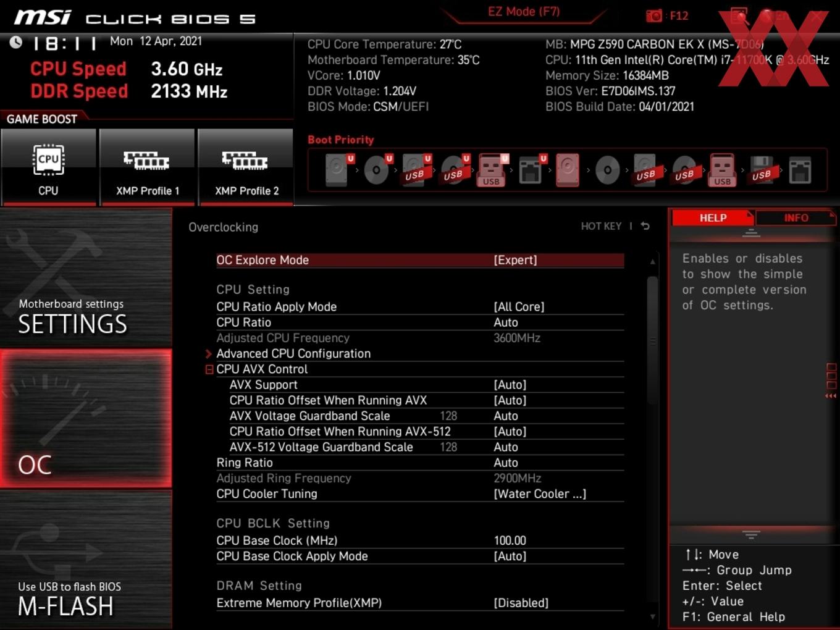Activate XMP Profile 2 memory button

click(x=246, y=167)
